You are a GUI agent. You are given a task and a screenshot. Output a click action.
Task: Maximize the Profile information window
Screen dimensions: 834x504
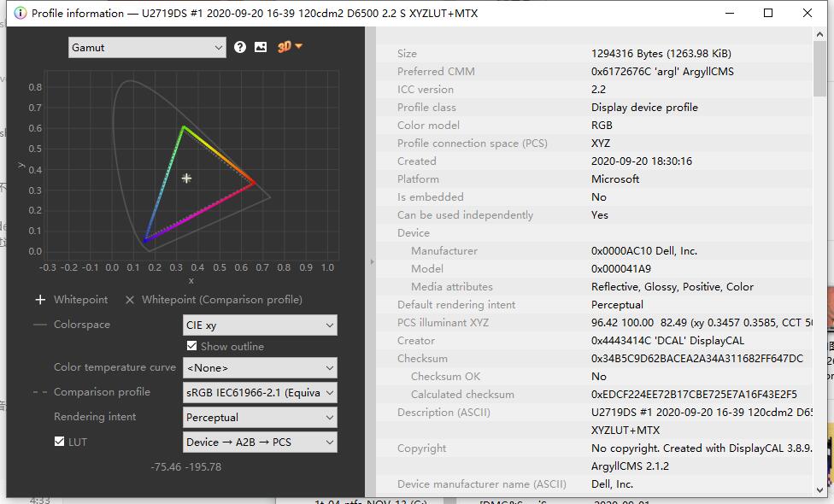tap(768, 13)
